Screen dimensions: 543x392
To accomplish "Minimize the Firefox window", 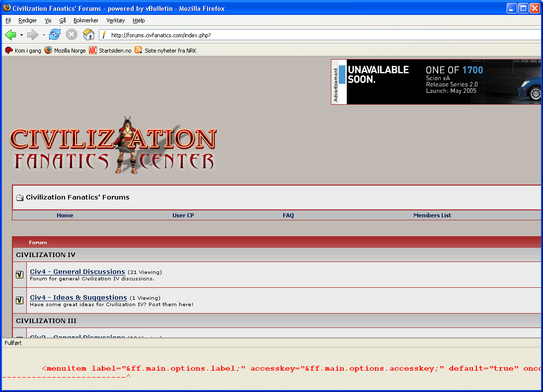I will 512,8.
